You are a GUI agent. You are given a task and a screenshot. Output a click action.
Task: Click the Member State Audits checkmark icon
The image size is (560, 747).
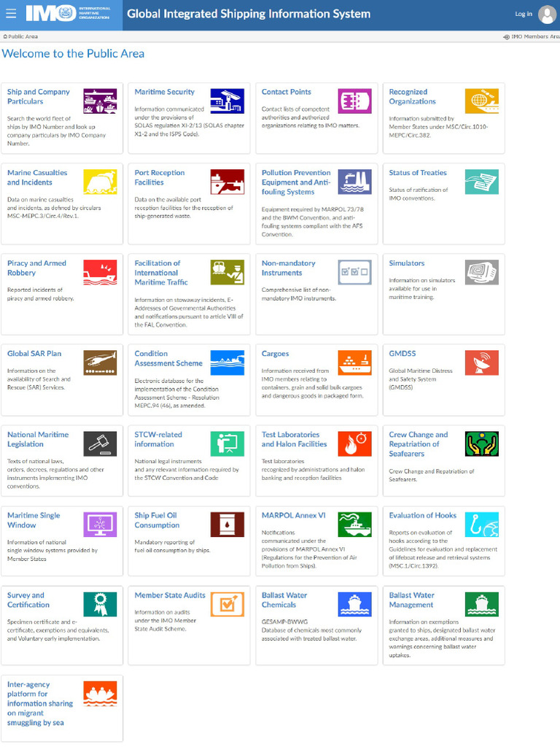coord(227,605)
